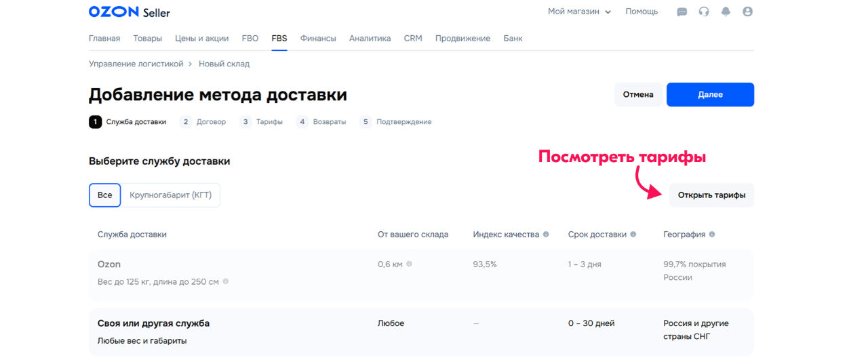Click the 0 – 30 дней value
Image resolution: width=868 pixels, height=360 pixels.
[x=591, y=323]
